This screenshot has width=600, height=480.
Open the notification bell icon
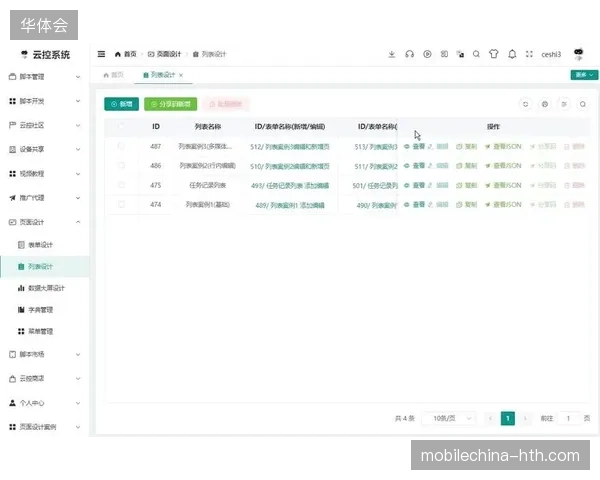click(512, 54)
